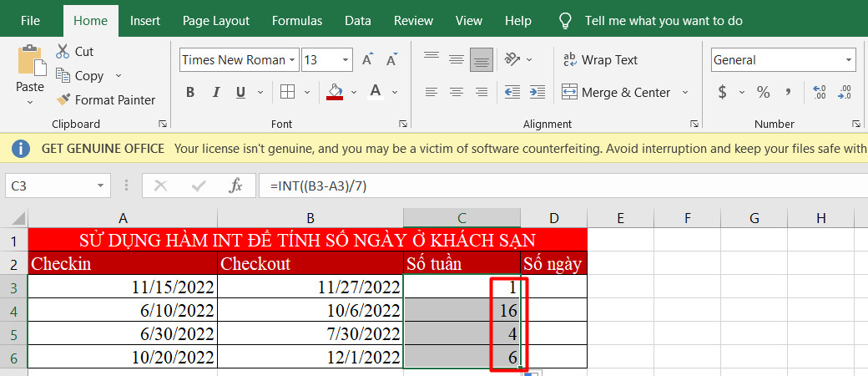Apply the Font Color letter A
Viewport: 868px width, 376px height.
tap(376, 92)
